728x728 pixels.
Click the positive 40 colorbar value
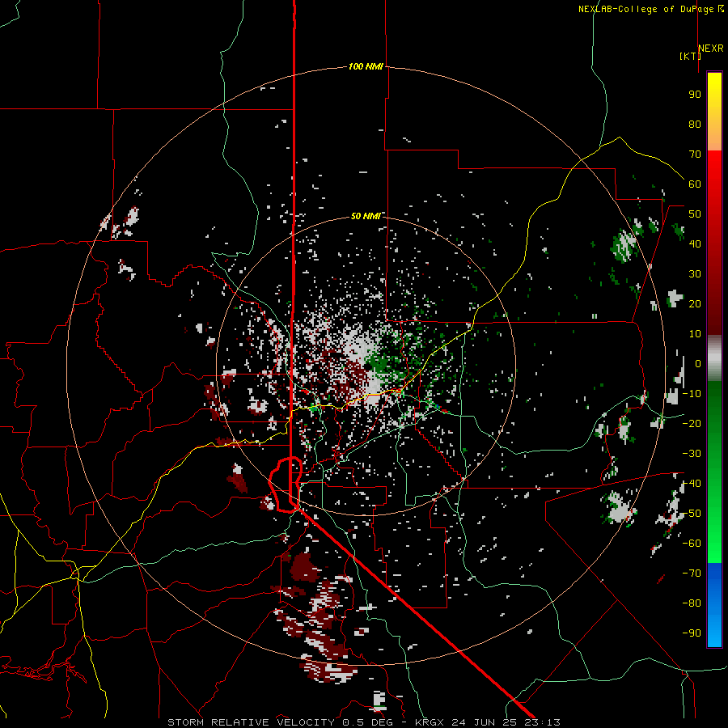pos(695,244)
